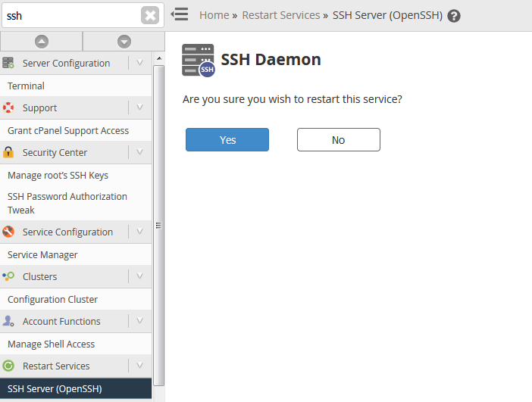Confirm restart with the Yes button
The image size is (532, 402).
[x=227, y=139]
